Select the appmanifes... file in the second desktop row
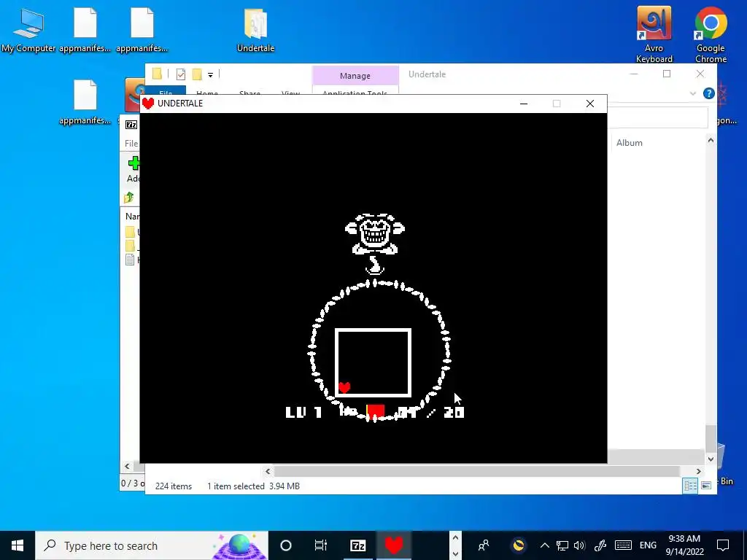Image resolution: width=747 pixels, height=560 pixels. 85,102
